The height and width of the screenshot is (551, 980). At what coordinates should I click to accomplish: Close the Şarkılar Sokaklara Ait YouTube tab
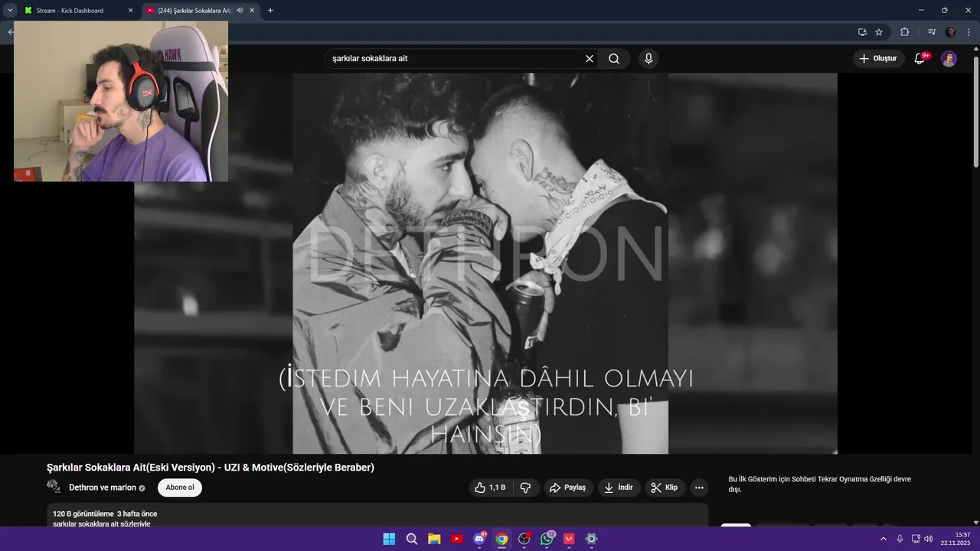[x=252, y=11]
